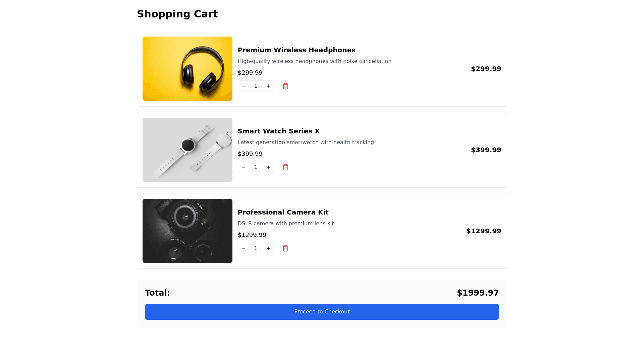Click the camera kit quantity value
Screen dimensions: 644x362
[256, 248]
